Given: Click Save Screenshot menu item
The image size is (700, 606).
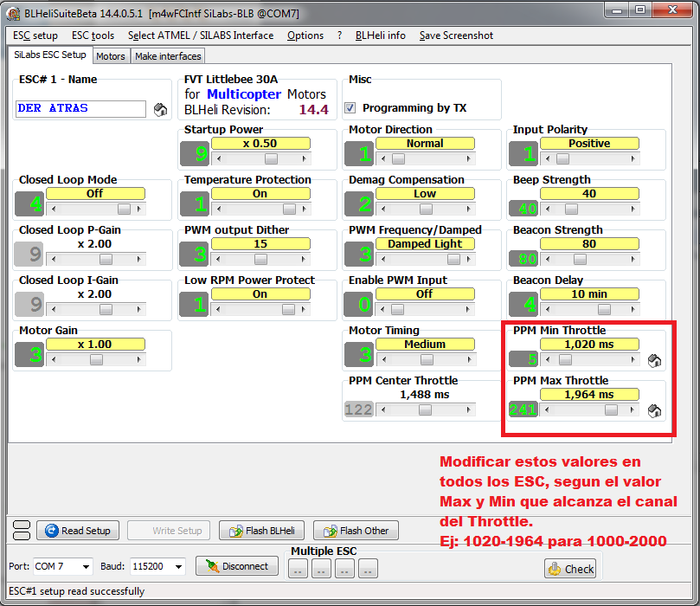Looking at the screenshot, I should coord(456,35).
